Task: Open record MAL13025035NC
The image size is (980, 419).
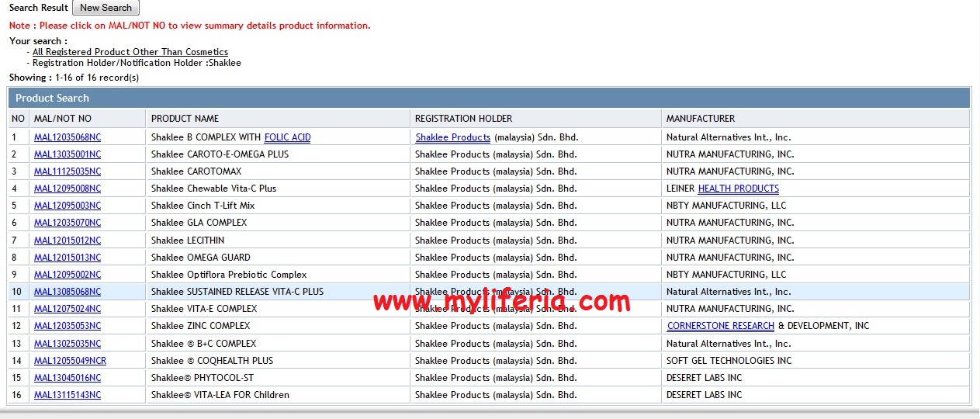Action: (x=68, y=344)
